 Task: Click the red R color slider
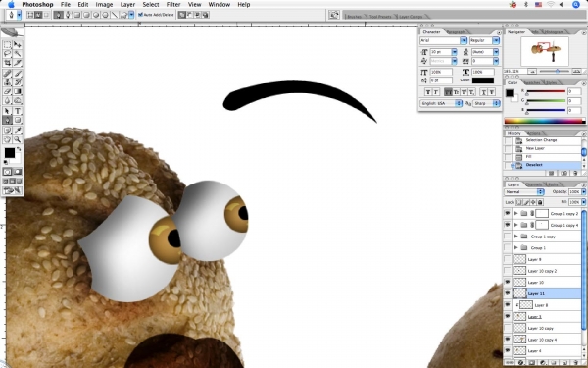[x=546, y=91]
